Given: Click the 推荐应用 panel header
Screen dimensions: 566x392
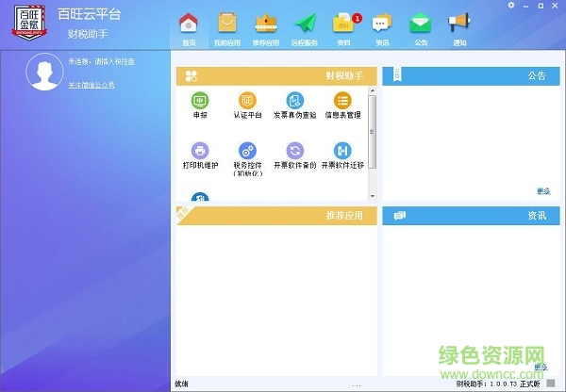Looking at the screenshot, I should [x=276, y=216].
